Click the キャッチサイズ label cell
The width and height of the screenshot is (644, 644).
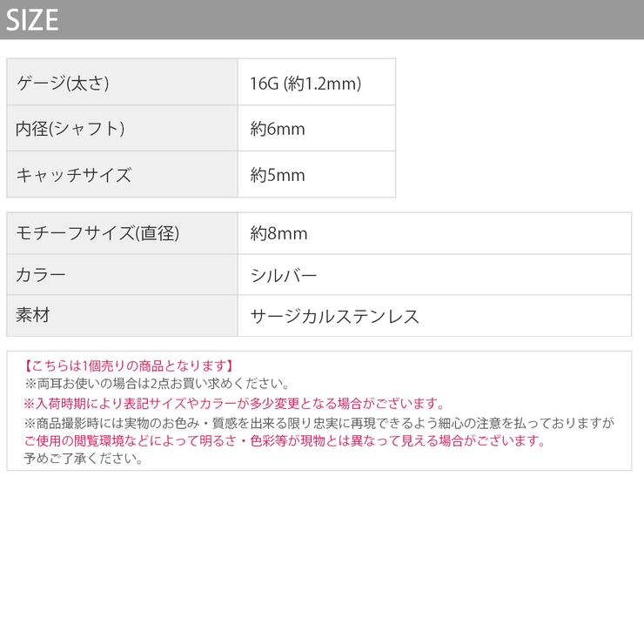coord(74,174)
